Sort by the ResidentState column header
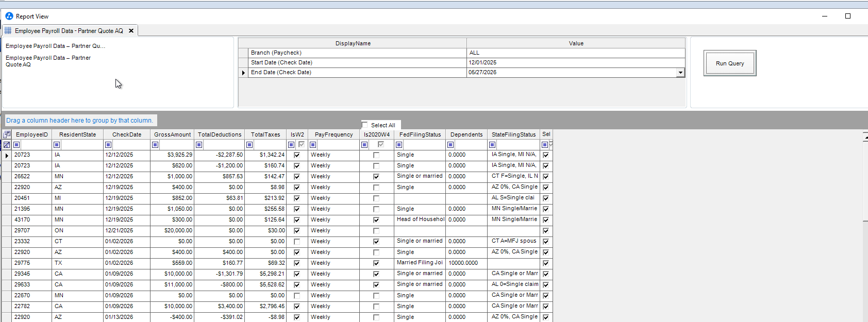 77,134
